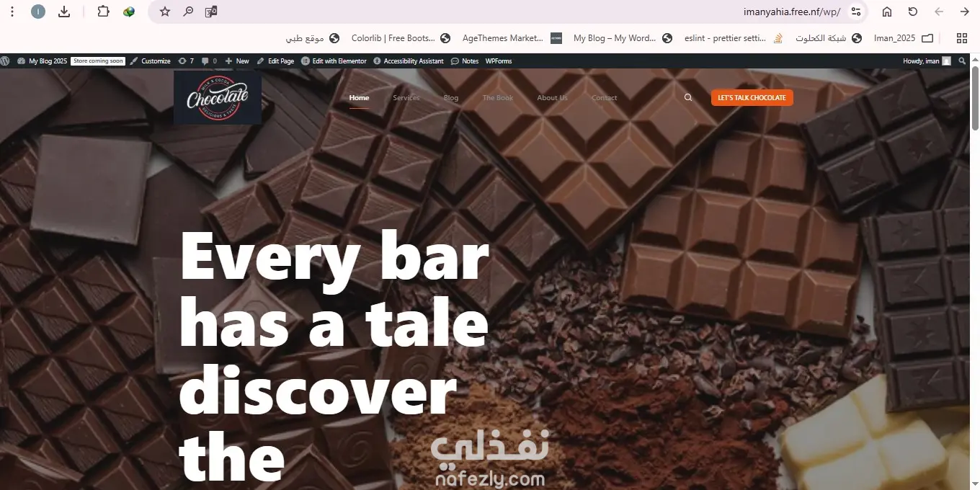Open the admin bar search magnifier
The image size is (980, 490).
point(962,61)
